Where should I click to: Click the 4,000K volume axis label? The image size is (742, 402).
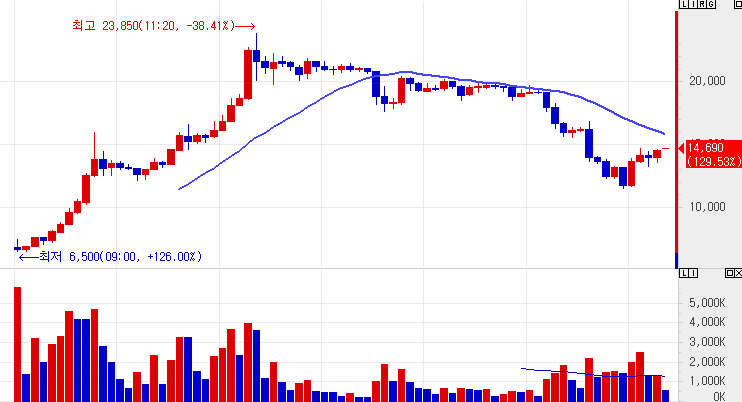pos(707,322)
